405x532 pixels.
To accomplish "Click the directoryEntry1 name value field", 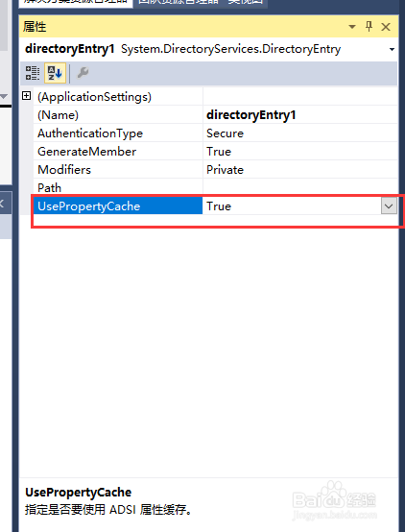I will point(300,114).
